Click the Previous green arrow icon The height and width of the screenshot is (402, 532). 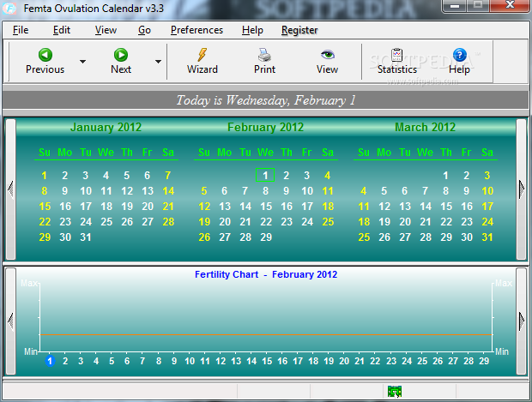[45, 55]
